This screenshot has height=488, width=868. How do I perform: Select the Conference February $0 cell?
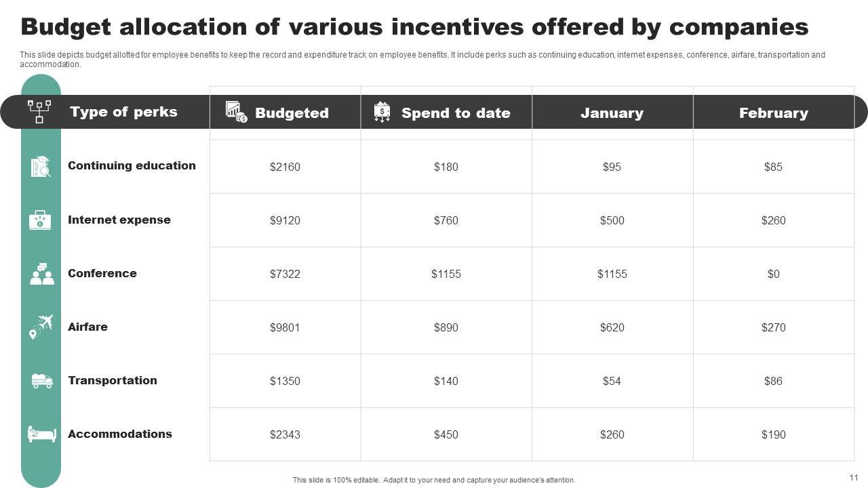click(x=773, y=274)
